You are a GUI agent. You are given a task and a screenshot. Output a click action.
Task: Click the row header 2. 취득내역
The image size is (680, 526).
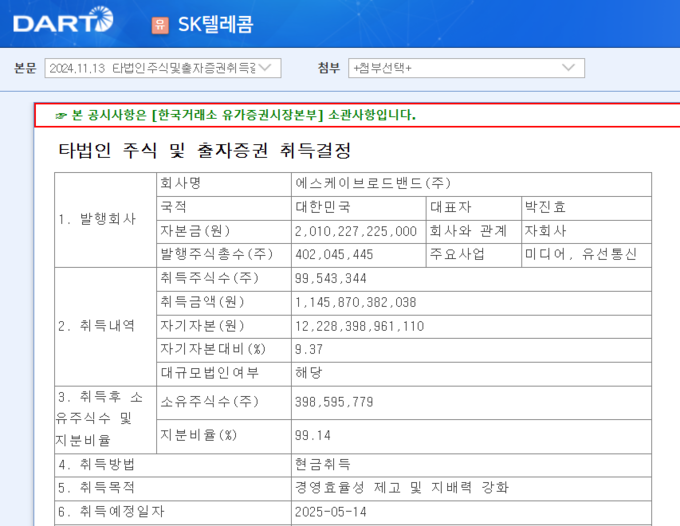96,326
